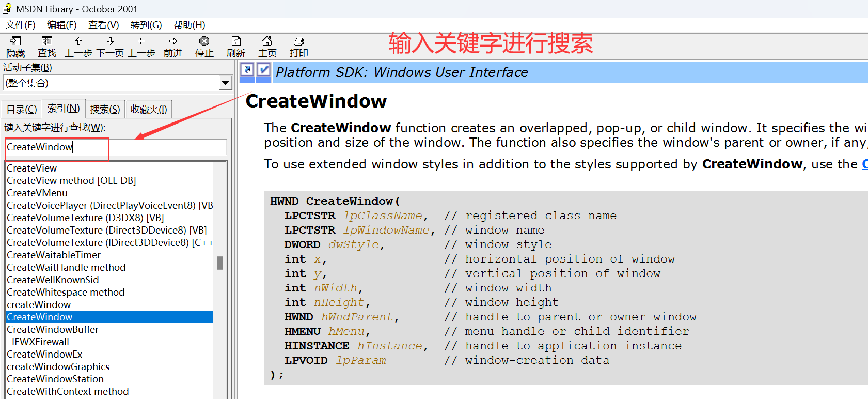Image resolution: width=868 pixels, height=399 pixels.
Task: Select CreateVMenu in the index list
Action: point(37,193)
